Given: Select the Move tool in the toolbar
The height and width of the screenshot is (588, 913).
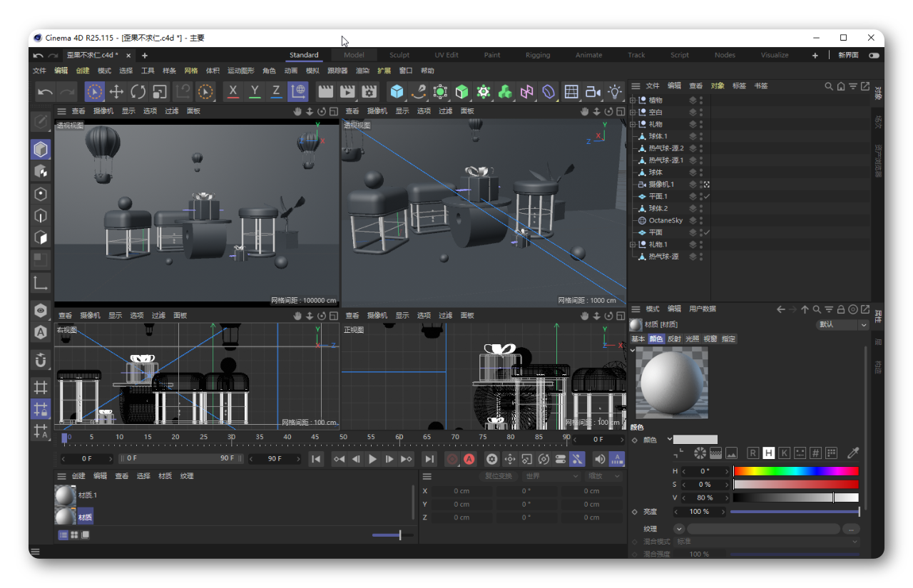Looking at the screenshot, I should click(x=115, y=92).
